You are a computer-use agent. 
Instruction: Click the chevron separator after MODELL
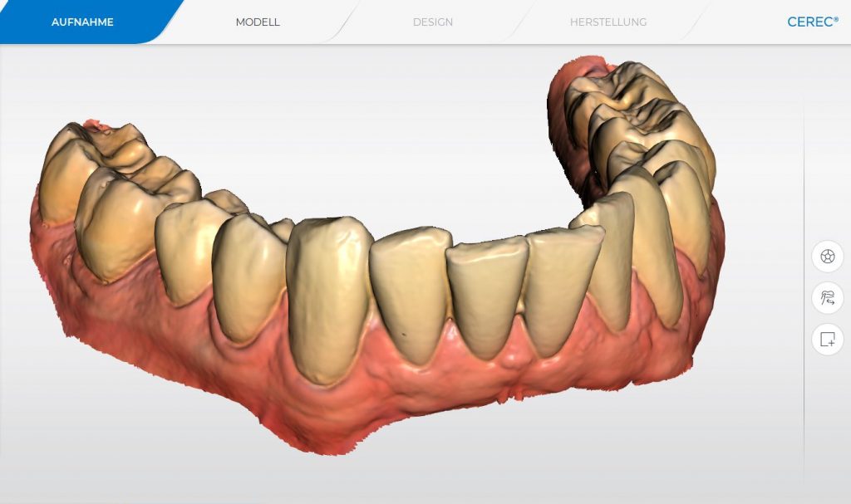click(343, 22)
